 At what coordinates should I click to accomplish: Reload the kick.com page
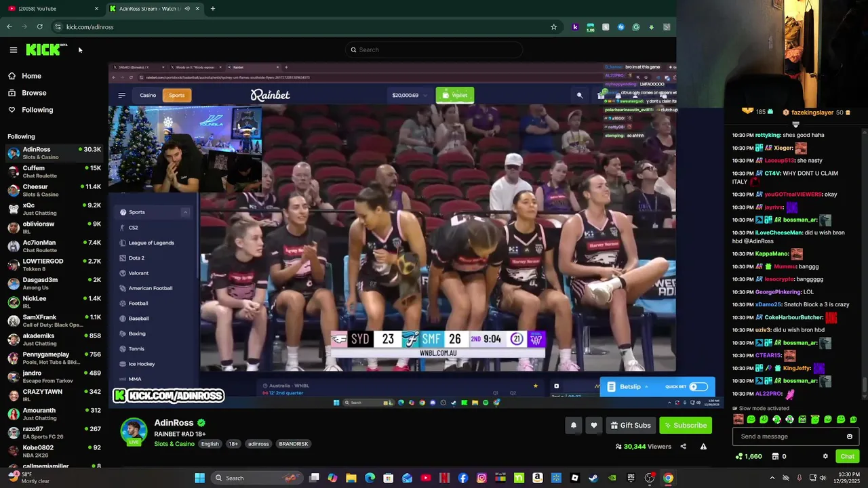click(x=39, y=27)
